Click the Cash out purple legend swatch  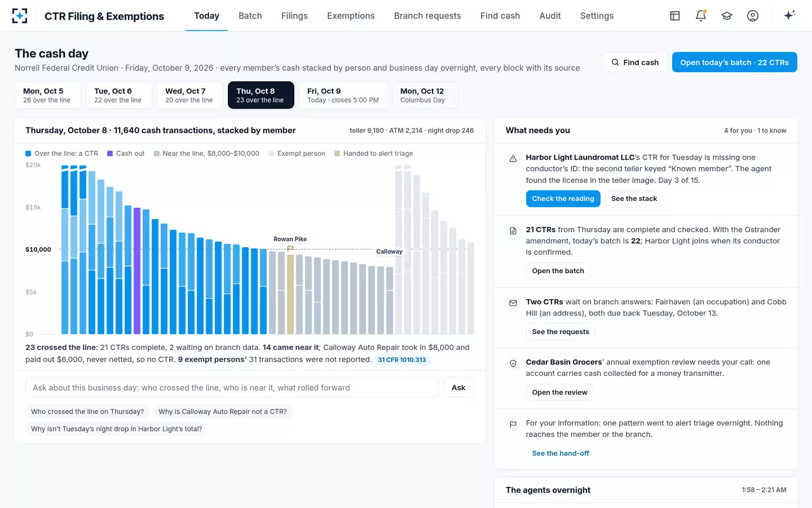click(x=110, y=154)
